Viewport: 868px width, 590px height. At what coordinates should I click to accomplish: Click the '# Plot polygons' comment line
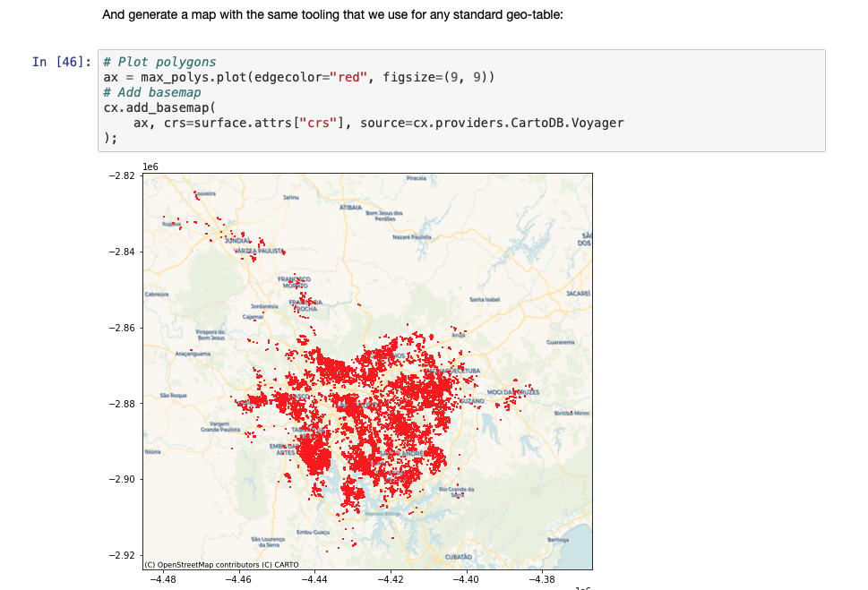pyautogui.click(x=159, y=62)
